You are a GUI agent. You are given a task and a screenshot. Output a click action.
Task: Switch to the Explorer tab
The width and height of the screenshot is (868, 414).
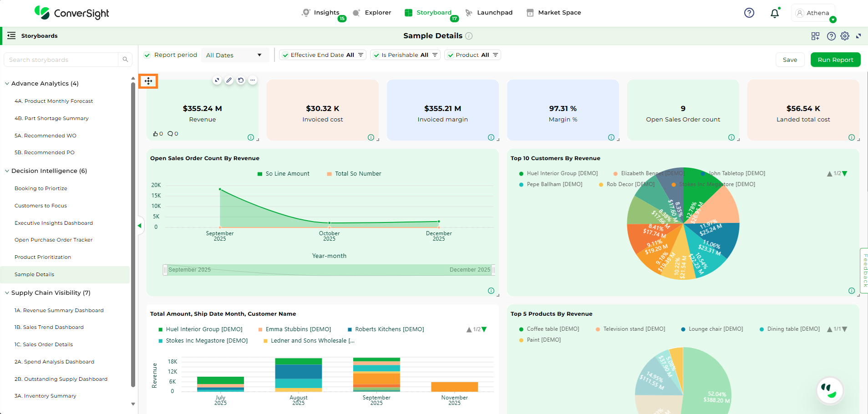point(372,13)
